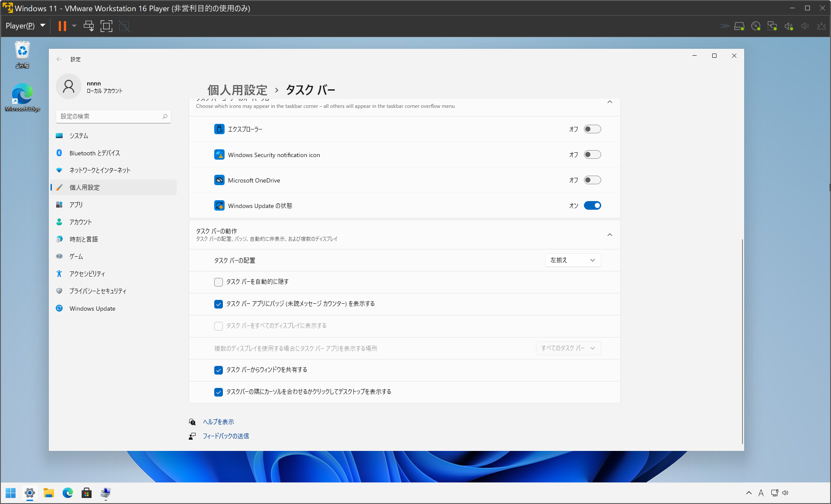The image size is (831, 504).
Task: Click the 設定の検索 search field
Action: coord(114,116)
